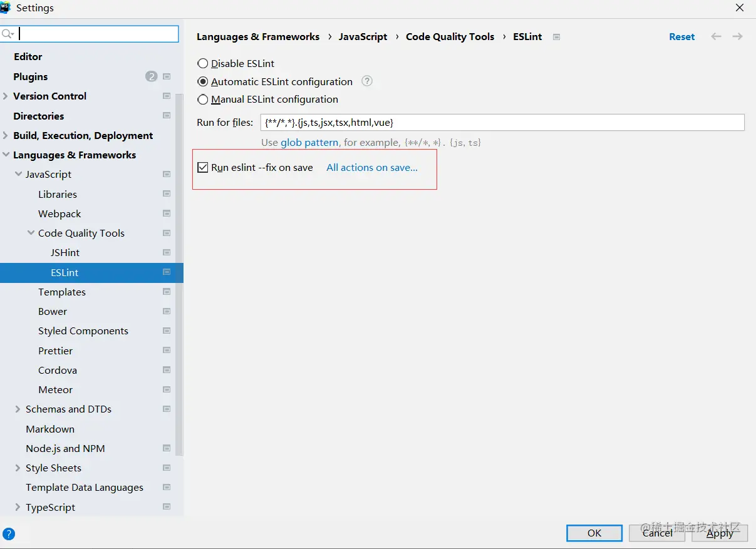Focus the settings search field
The image size is (756, 549).
90,34
